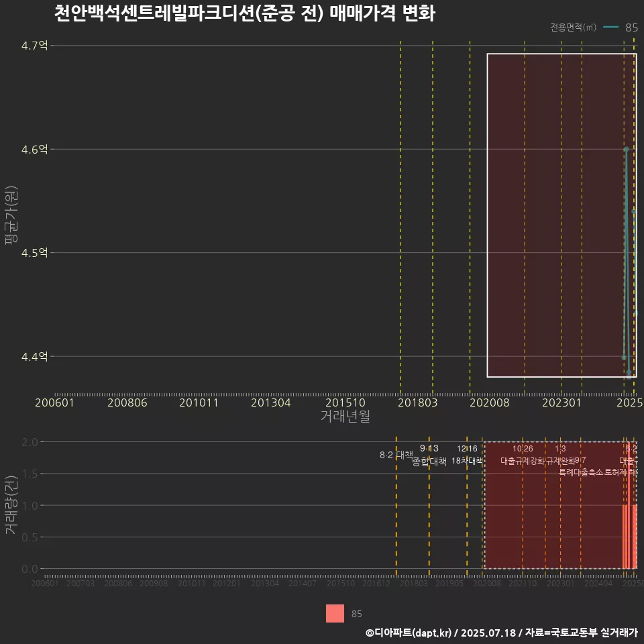Click the 1.0 volume axis label
This screenshot has height=644, width=644.
click(30, 506)
